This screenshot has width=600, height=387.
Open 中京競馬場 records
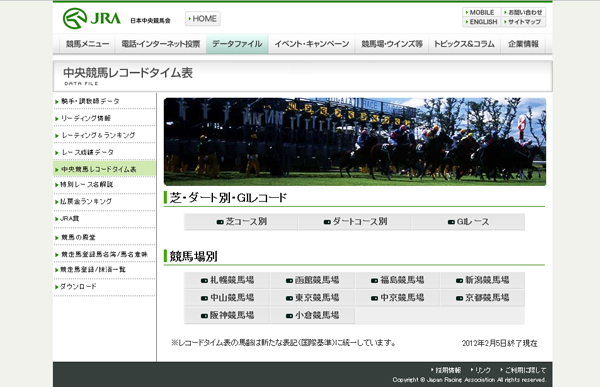[x=398, y=298]
